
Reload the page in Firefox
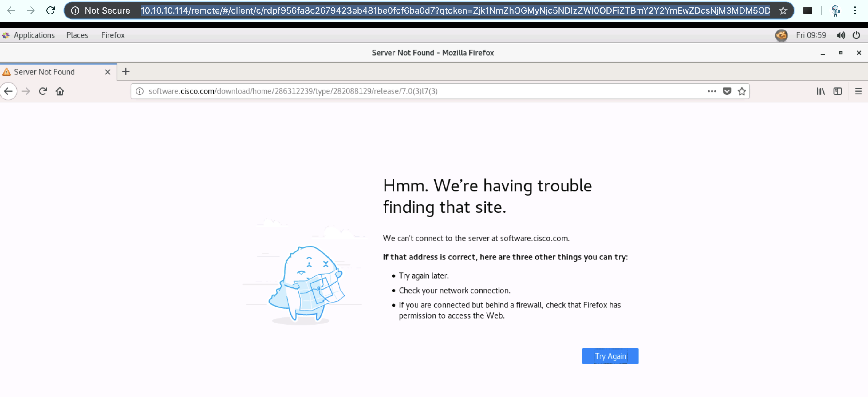(x=43, y=91)
